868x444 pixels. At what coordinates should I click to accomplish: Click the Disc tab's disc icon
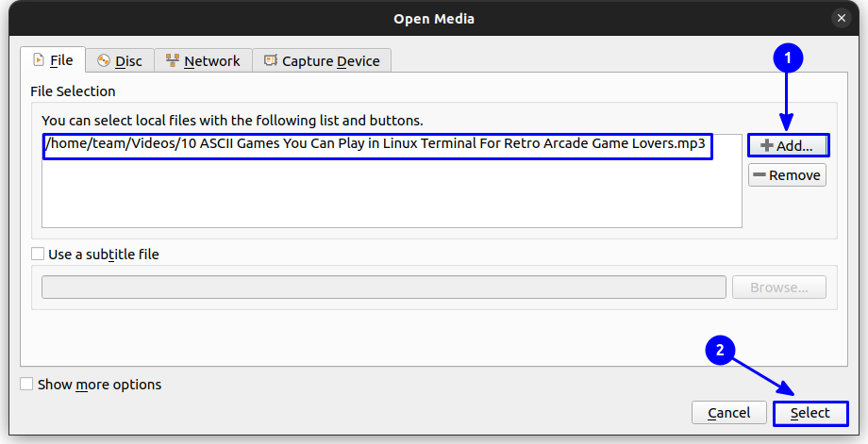(x=104, y=61)
